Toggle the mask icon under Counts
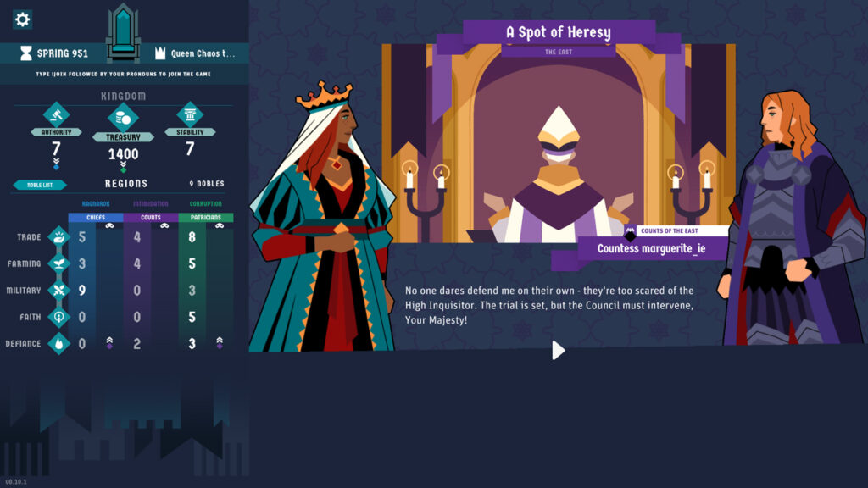 coord(164,225)
